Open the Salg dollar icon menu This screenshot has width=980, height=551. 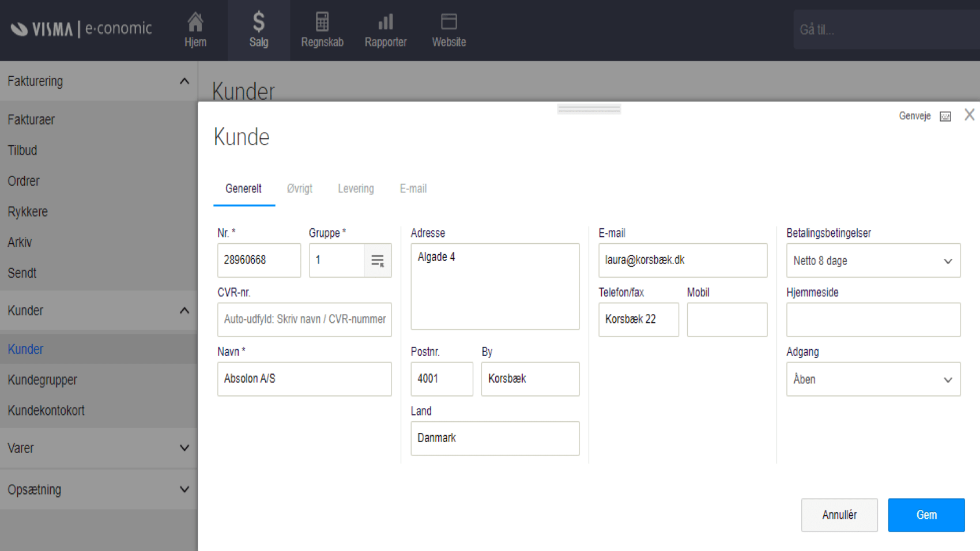click(258, 22)
